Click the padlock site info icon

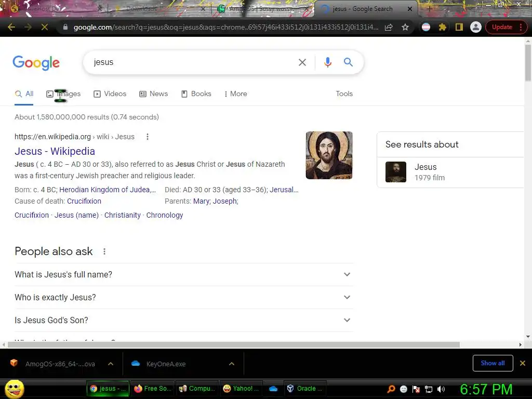coord(65,27)
